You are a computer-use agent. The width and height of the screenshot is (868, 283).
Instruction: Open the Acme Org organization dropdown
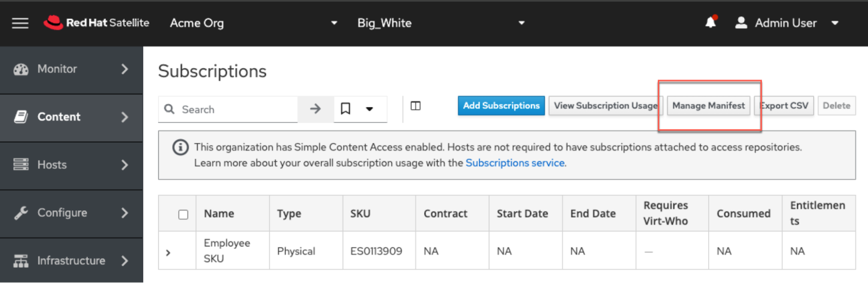(x=254, y=23)
